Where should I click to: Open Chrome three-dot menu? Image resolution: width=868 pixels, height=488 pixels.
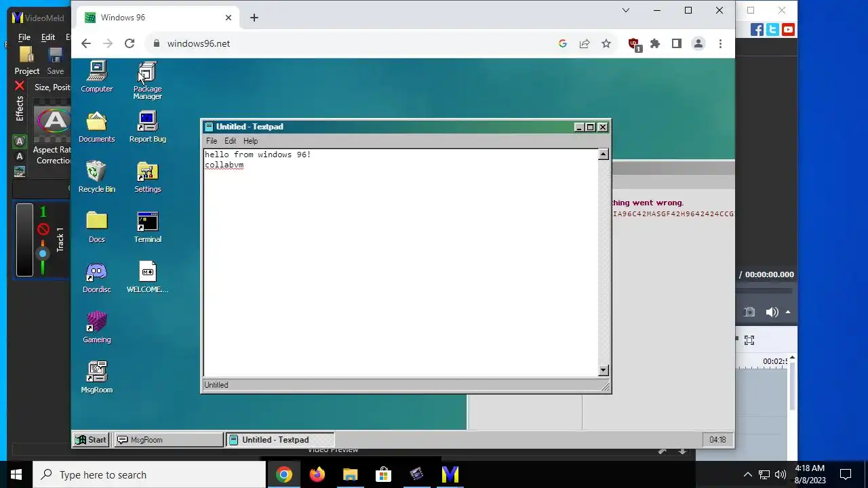tap(720, 43)
